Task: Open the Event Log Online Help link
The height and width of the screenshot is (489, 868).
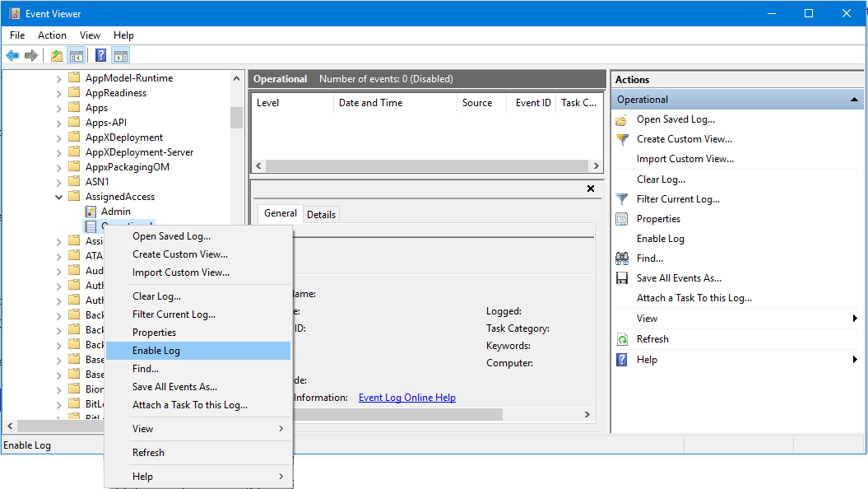Action: point(407,398)
